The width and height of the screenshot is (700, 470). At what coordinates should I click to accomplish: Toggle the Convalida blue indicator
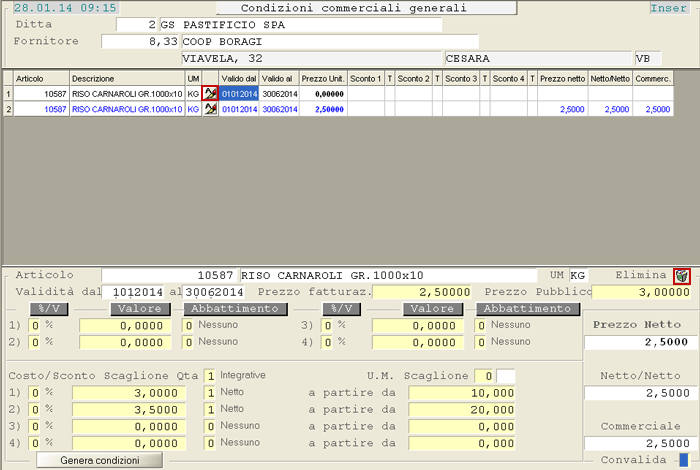[x=683, y=460]
